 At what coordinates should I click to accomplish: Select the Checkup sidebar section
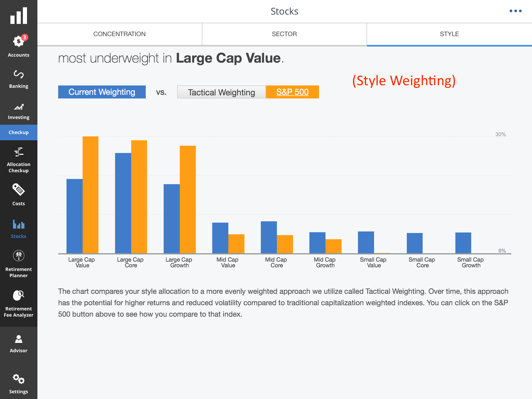pyautogui.click(x=19, y=132)
